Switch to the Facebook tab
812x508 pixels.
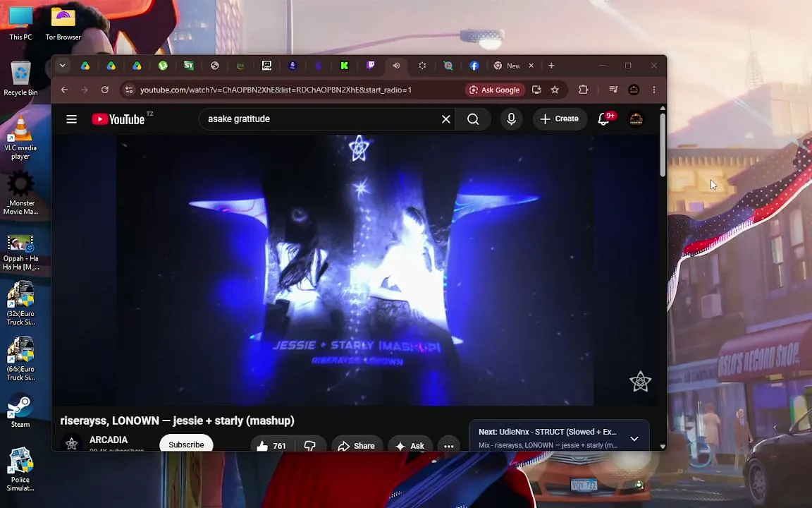(x=474, y=66)
